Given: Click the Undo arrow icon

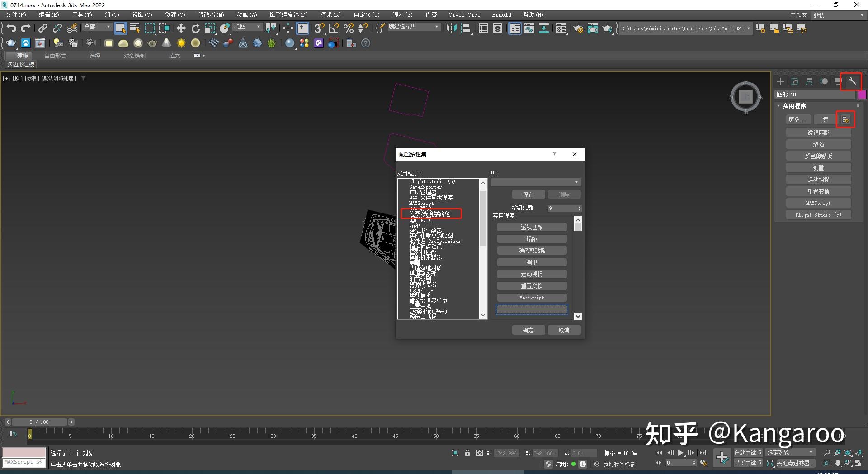Looking at the screenshot, I should pos(11,28).
